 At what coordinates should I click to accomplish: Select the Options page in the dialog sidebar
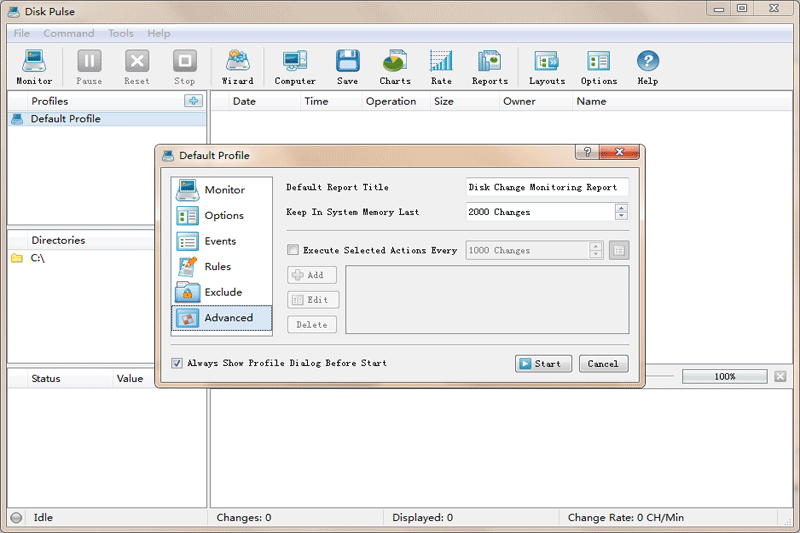[222, 216]
